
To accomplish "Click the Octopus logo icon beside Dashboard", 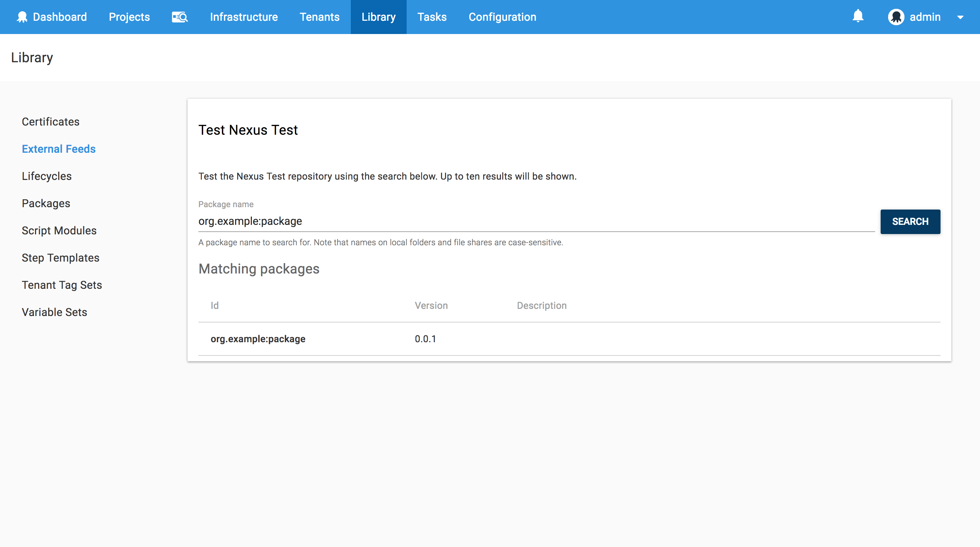I will click(22, 17).
